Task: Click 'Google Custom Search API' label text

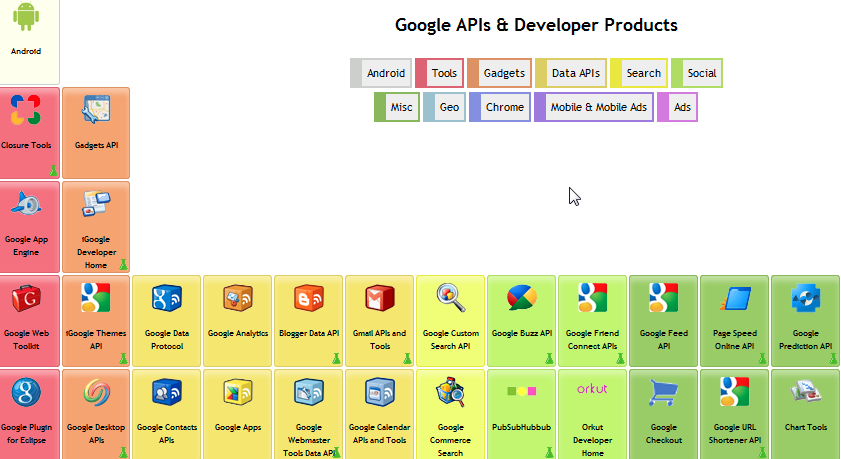Action: (451, 339)
